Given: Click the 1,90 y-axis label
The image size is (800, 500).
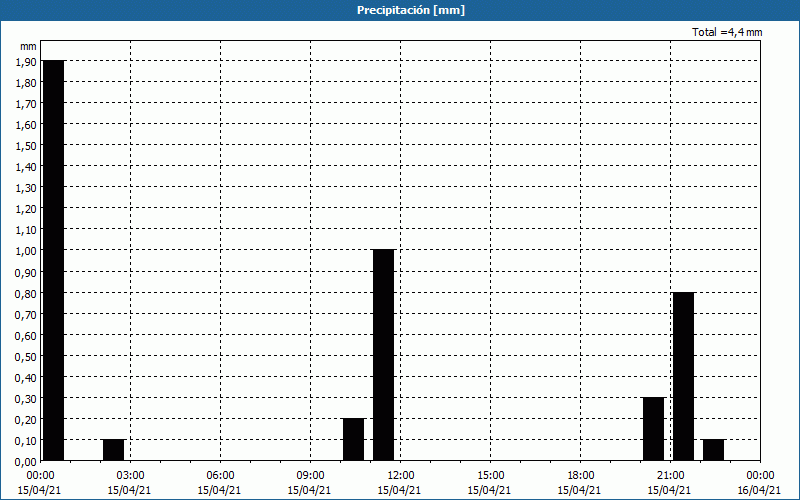Looking at the screenshot, I should coord(26,62).
